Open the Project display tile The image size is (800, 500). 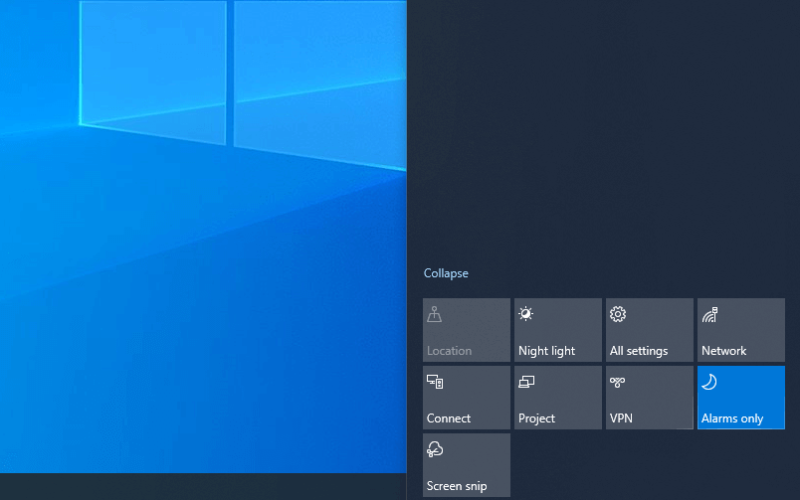tap(558, 397)
